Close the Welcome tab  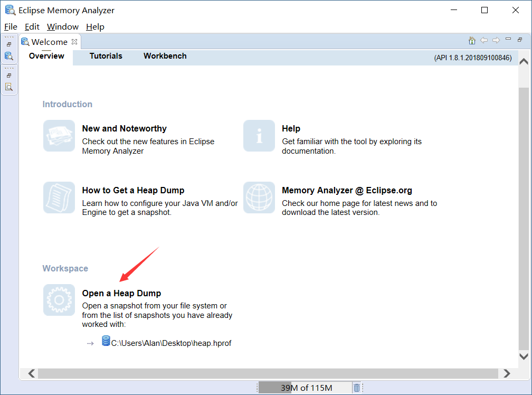pyautogui.click(x=74, y=42)
